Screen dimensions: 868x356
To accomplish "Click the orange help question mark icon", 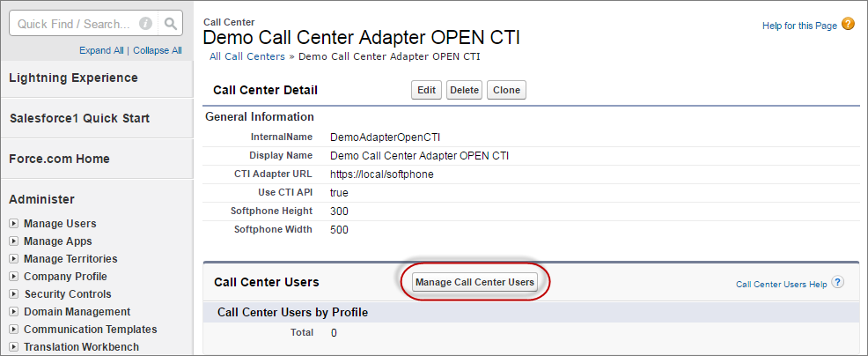I will [848, 24].
